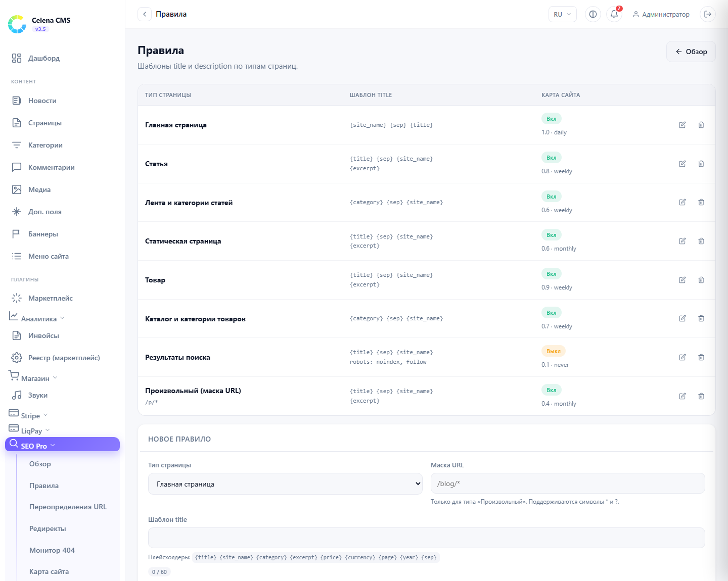Open SEO Pro Обзор subpage
Image resolution: width=728 pixels, height=581 pixels.
pyautogui.click(x=40, y=464)
